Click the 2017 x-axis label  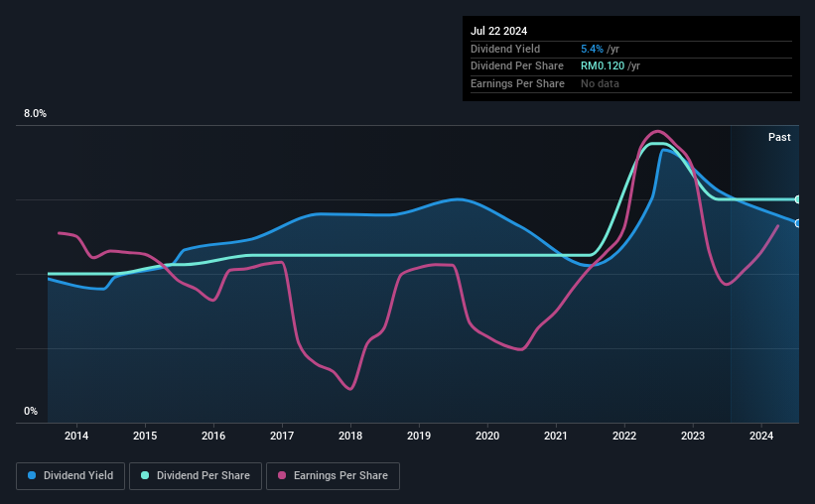tap(282, 436)
